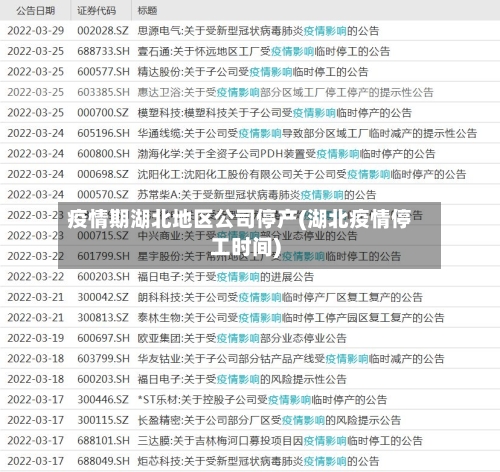Screen dimensions: 500x472
Task: Open the 苏常柴A announcement title
Action: tap(257, 195)
